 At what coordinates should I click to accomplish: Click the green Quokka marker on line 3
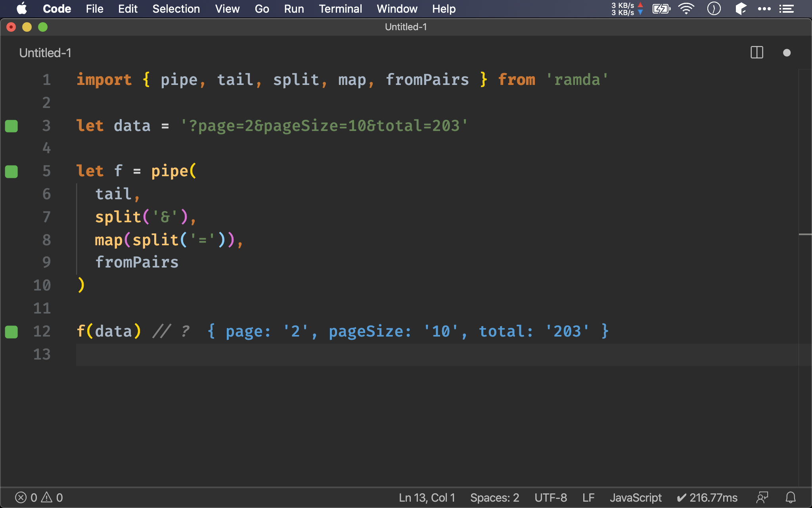(x=11, y=126)
